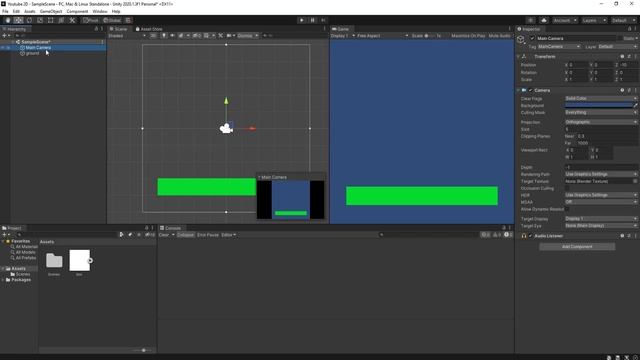Image resolution: width=640 pixels, height=360 pixels.
Task: Select the Move tool in the toolbar
Action: click(18, 20)
